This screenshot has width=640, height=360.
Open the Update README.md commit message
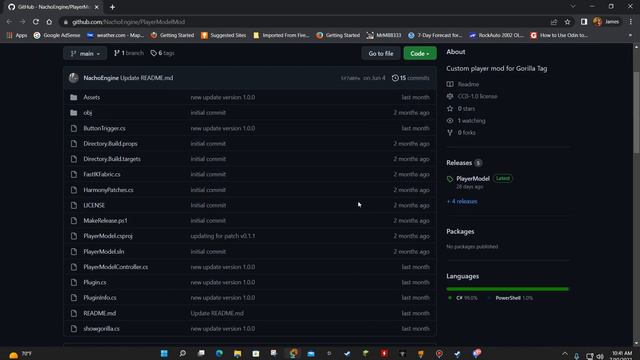click(x=147, y=78)
